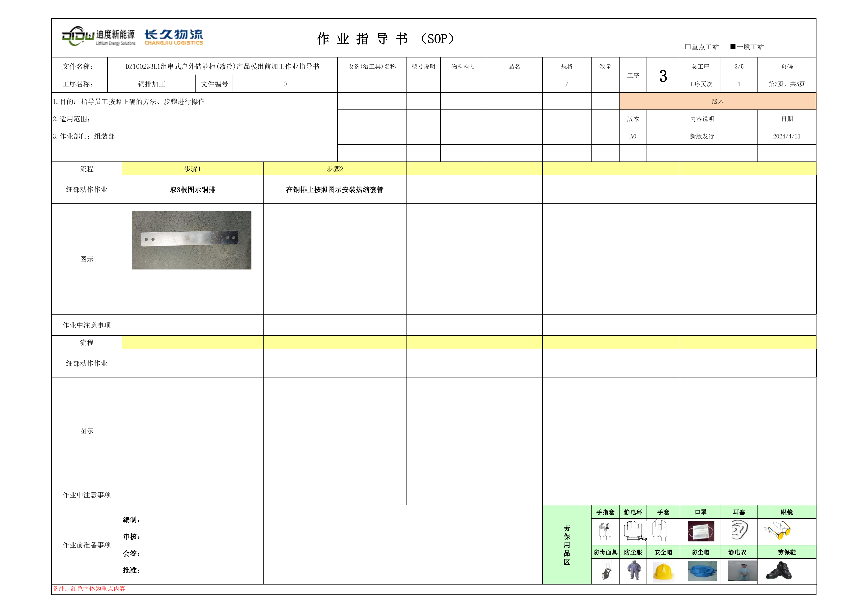The height and width of the screenshot is (614, 868).
Task: Click the blue dust cap image
Action: (702, 571)
